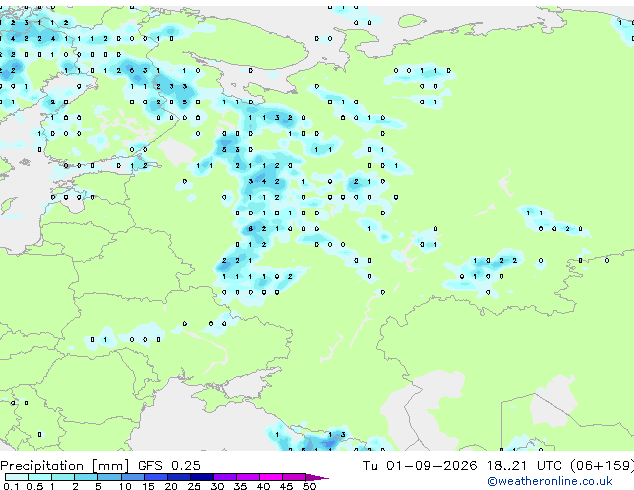Click the legend label "10"

tap(125, 486)
